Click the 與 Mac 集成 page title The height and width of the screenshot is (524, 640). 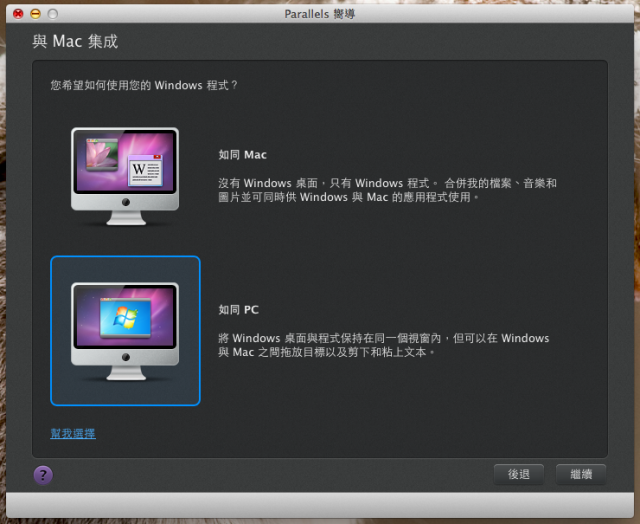[x=75, y=41]
